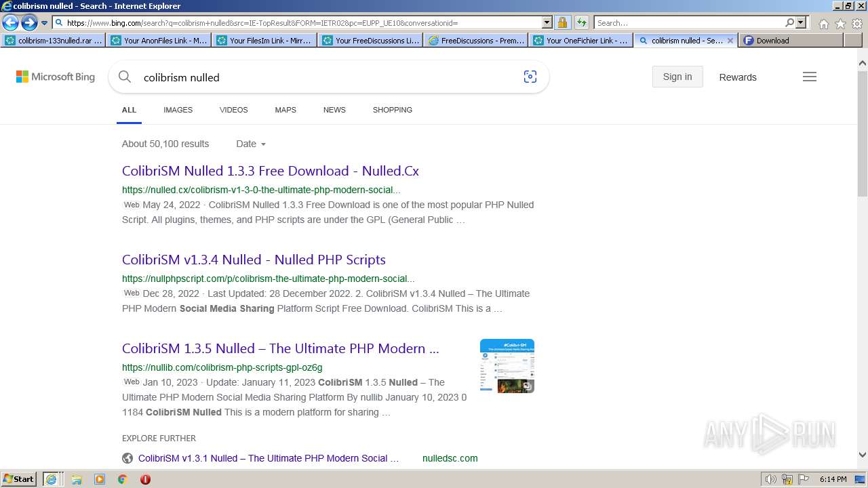This screenshot has height=488, width=868.
Task: Click the volume speaker tray icon
Action: coord(770,479)
